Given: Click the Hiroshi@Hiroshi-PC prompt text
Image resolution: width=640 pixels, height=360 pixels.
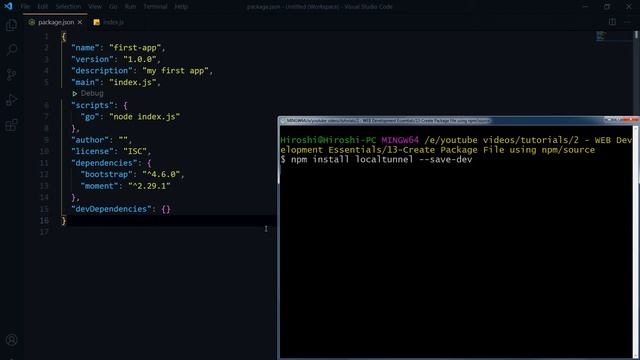Looking at the screenshot, I should pos(328,140).
